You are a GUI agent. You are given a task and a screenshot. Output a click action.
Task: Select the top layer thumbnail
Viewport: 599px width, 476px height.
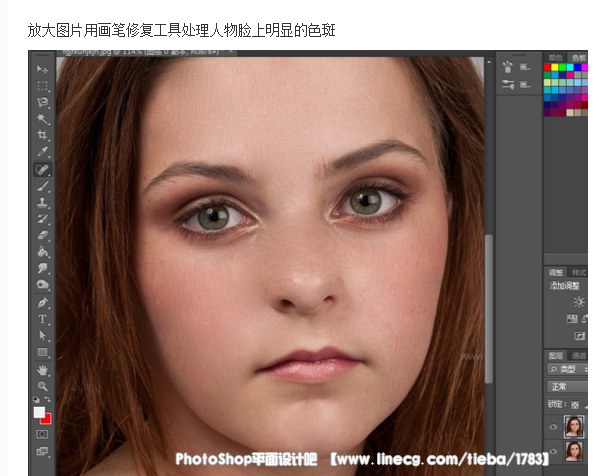574,427
